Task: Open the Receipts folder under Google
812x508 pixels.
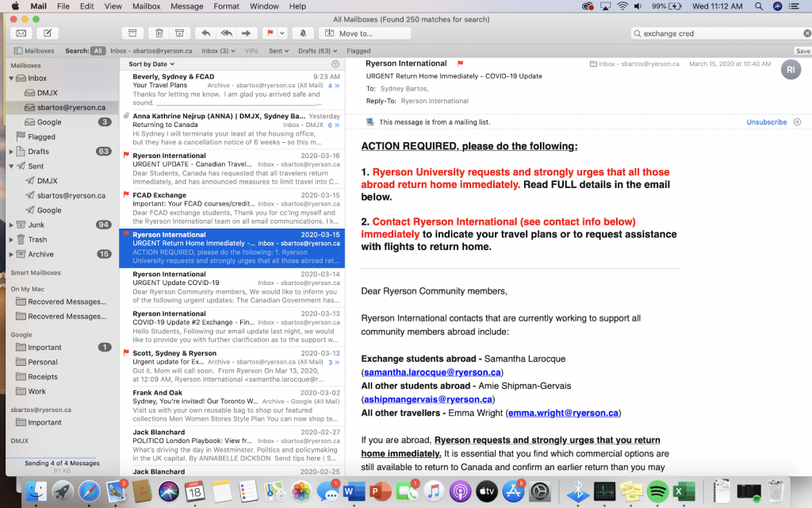Action: (x=43, y=377)
